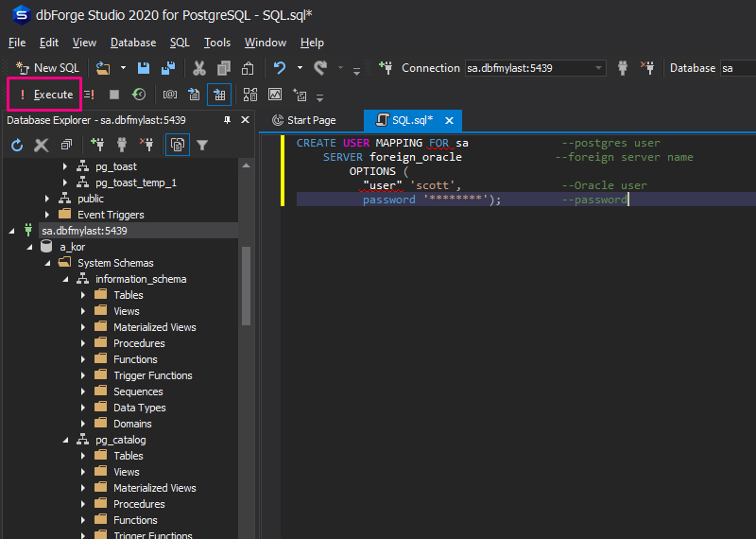Screen dimensions: 756x539
Task: Collapse the sa.dbfmylast:5439 connection node
Action: click(x=11, y=231)
